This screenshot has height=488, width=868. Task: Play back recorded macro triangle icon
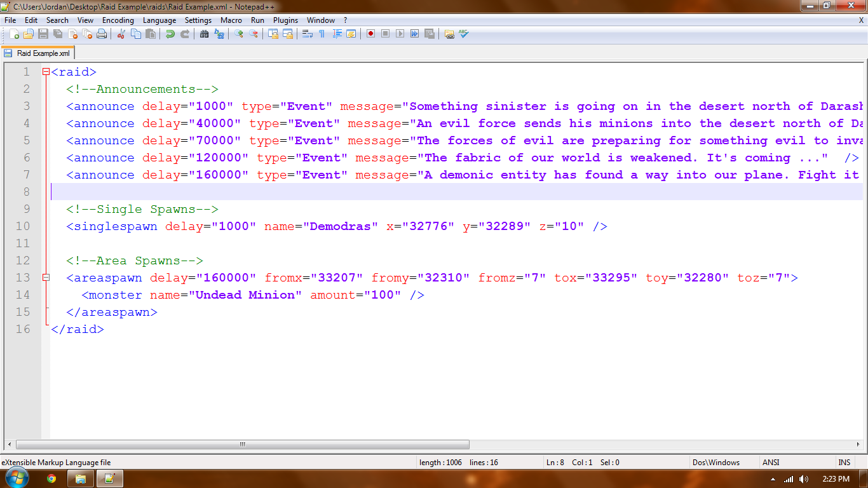400,34
